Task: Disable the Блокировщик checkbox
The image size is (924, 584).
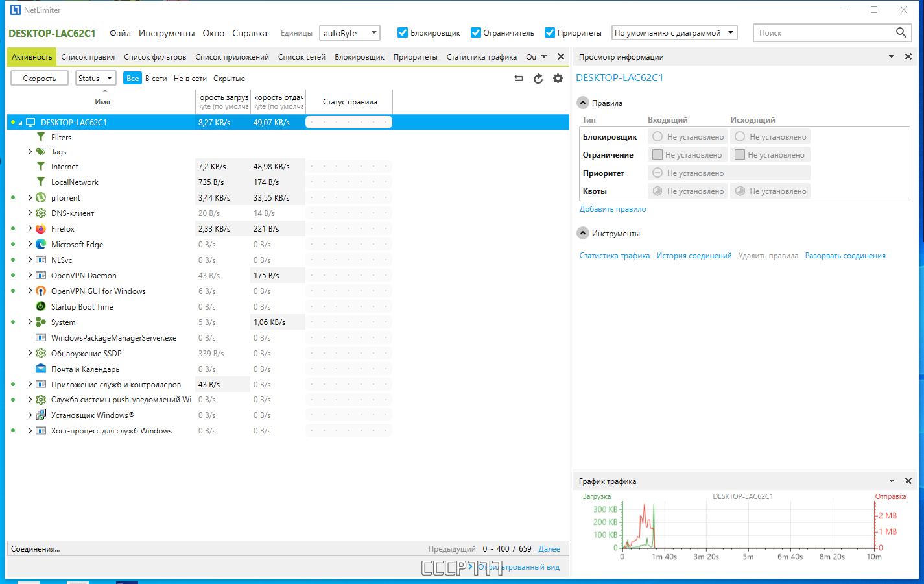Action: click(x=403, y=32)
